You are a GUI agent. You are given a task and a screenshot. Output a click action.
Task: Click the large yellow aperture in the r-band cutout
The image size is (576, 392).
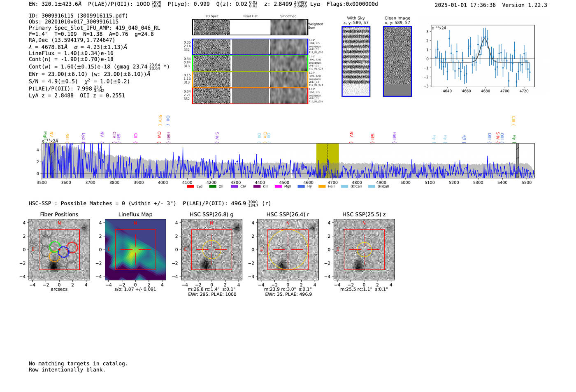288,250
